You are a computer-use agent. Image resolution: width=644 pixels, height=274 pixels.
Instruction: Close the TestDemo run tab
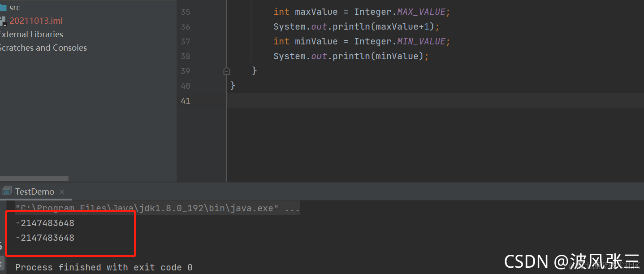(62, 192)
